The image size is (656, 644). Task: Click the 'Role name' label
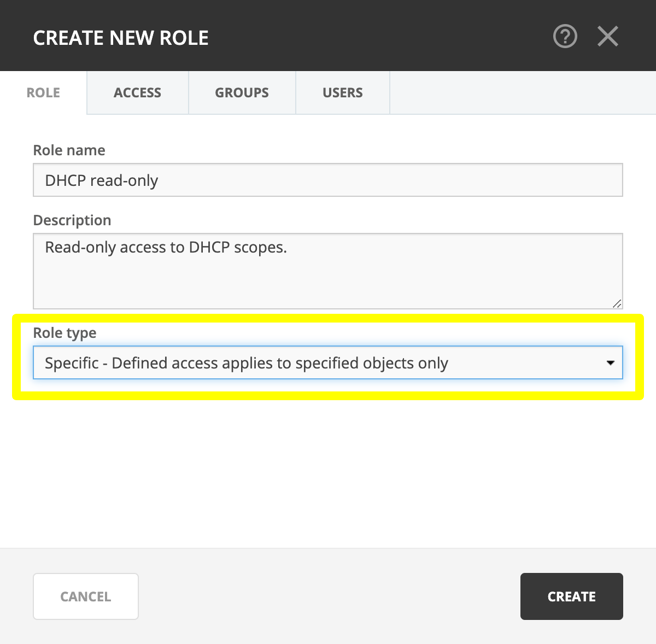69,150
